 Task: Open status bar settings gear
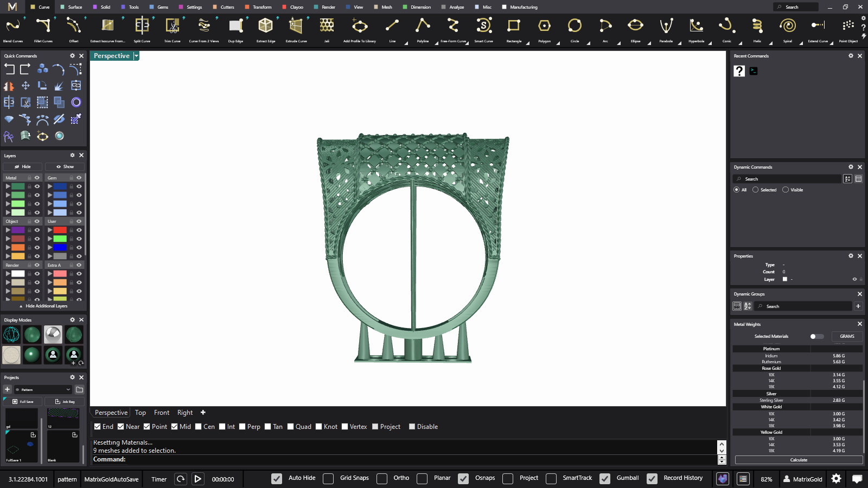(837, 479)
